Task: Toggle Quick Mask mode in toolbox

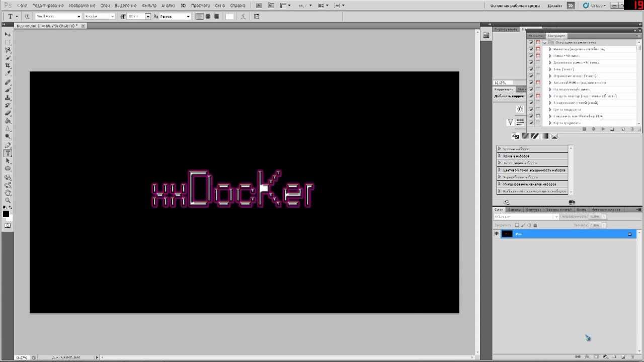Action: pyautogui.click(x=8, y=226)
